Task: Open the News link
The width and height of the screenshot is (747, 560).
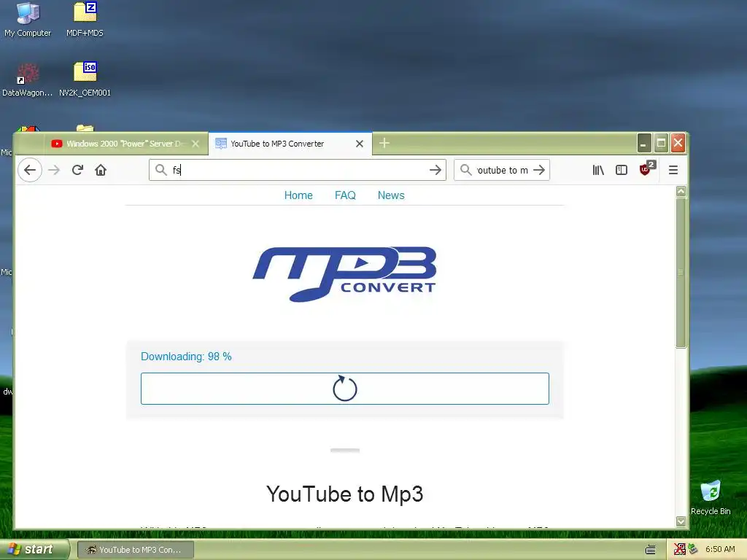Action: click(x=391, y=195)
